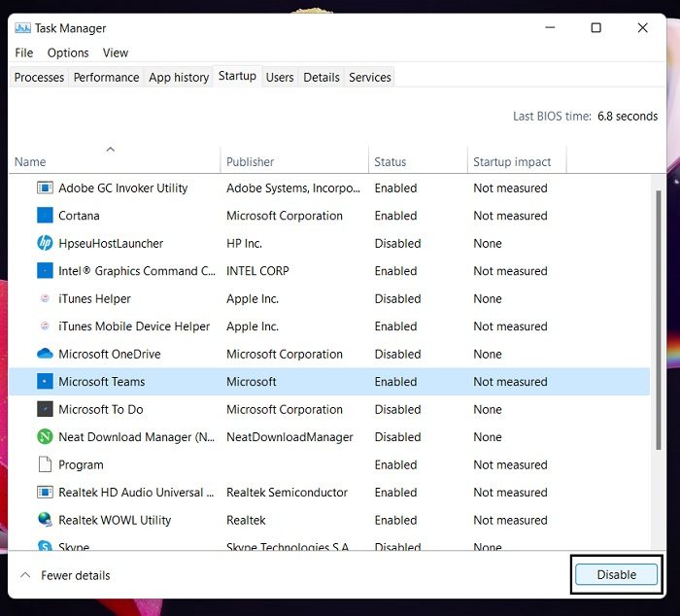Collapse view using Fewer details chevron
This screenshot has width=680, height=616.
click(x=25, y=575)
